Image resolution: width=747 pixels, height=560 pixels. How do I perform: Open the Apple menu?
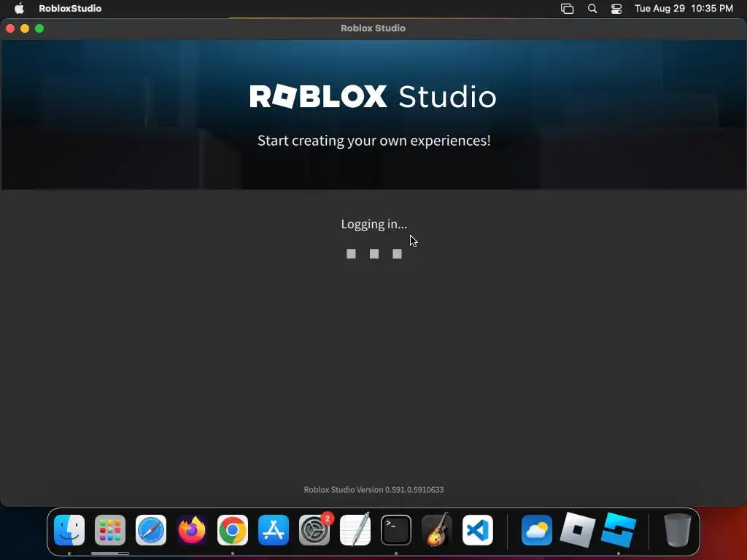pos(19,8)
